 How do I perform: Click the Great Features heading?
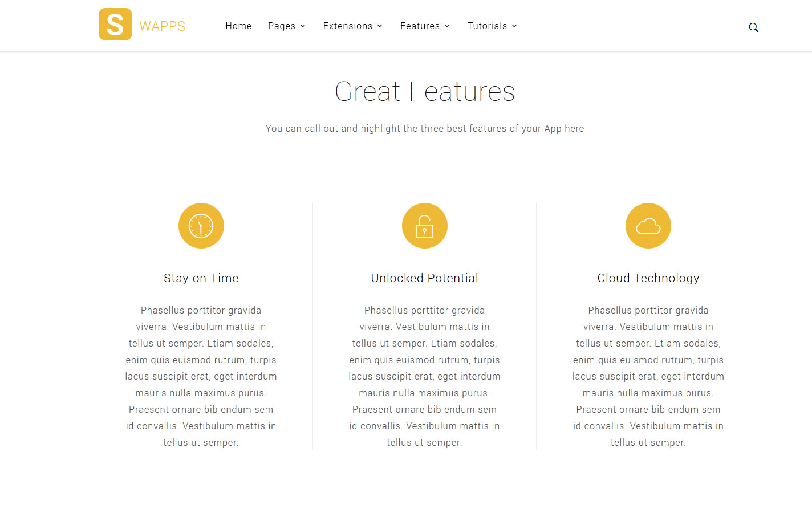click(x=425, y=92)
